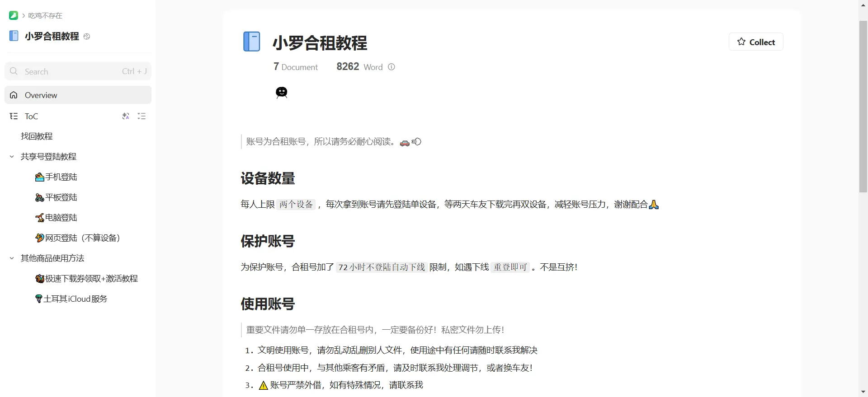868x397 pixels.
Task: Open 平板登陆 document
Action: [56, 197]
